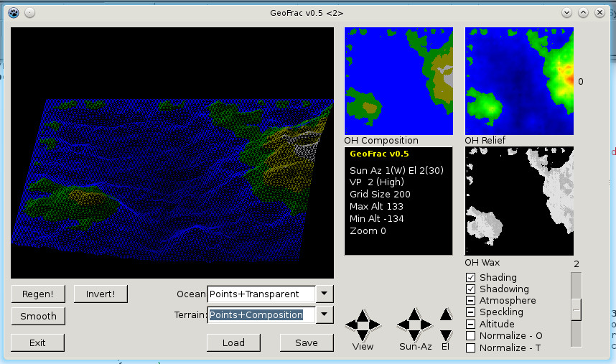Click the OH Relief heatmap thumbnail
The image size is (616, 364).
(519, 80)
